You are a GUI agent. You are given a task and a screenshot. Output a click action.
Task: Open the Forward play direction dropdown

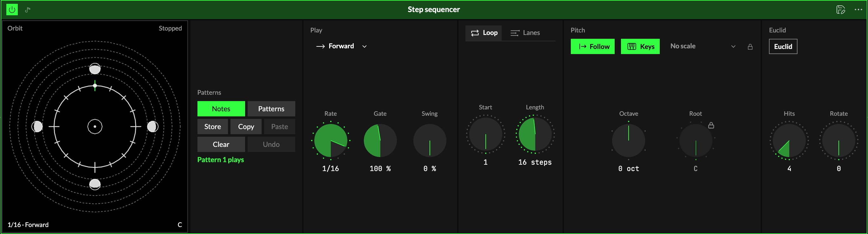point(341,46)
